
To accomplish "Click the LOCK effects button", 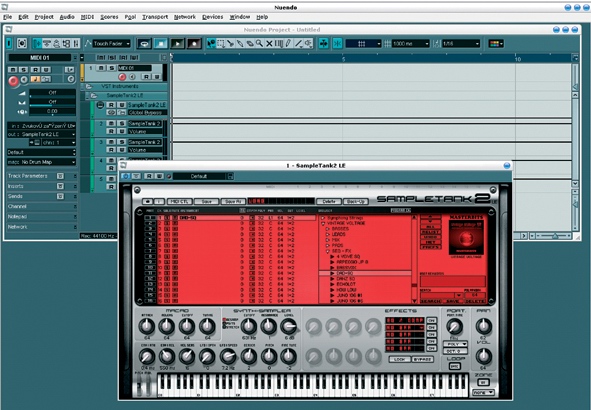I will pyautogui.click(x=400, y=360).
